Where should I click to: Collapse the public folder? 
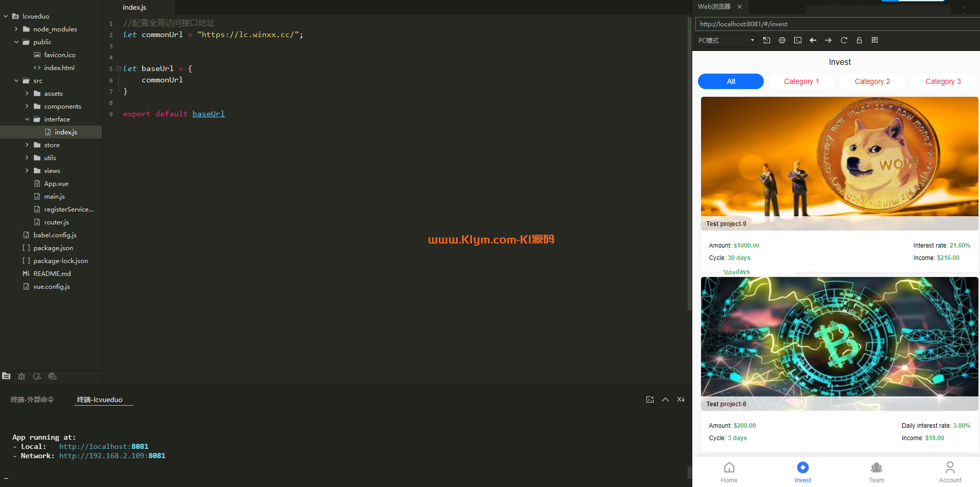click(x=16, y=42)
